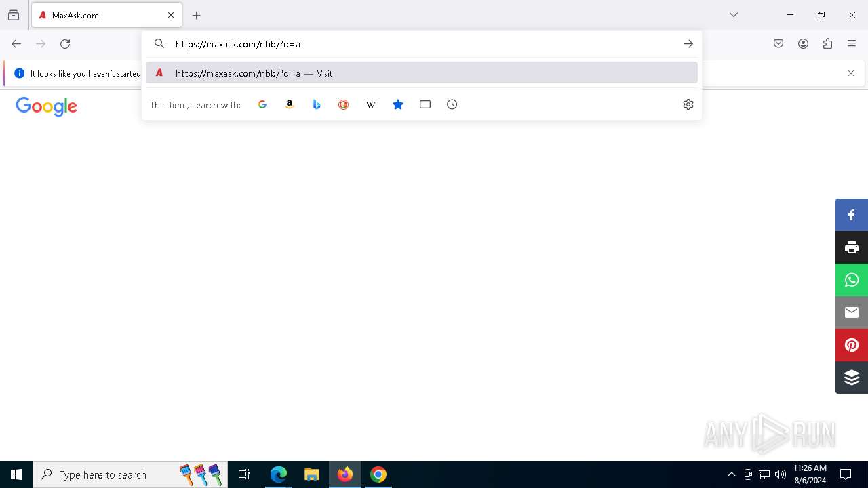Click the Go arrow in address bar
868x488 pixels.
688,44
